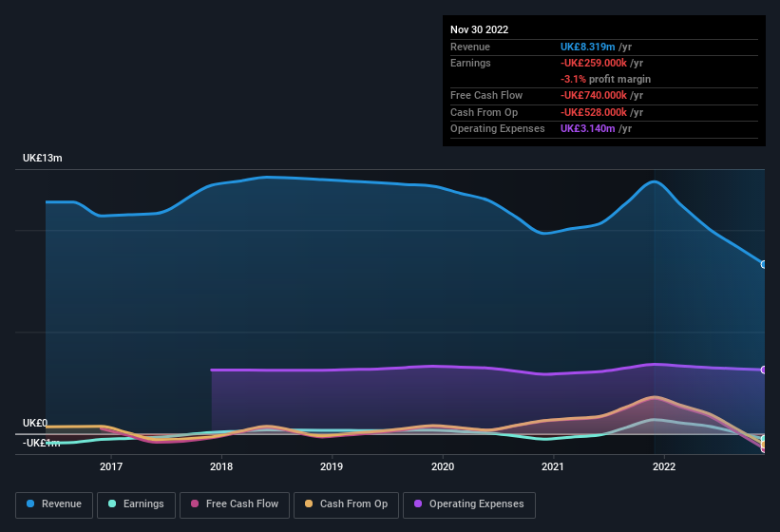This screenshot has height=532, width=780.
Task: Click the 2018 x-axis label
Action: 221,466
